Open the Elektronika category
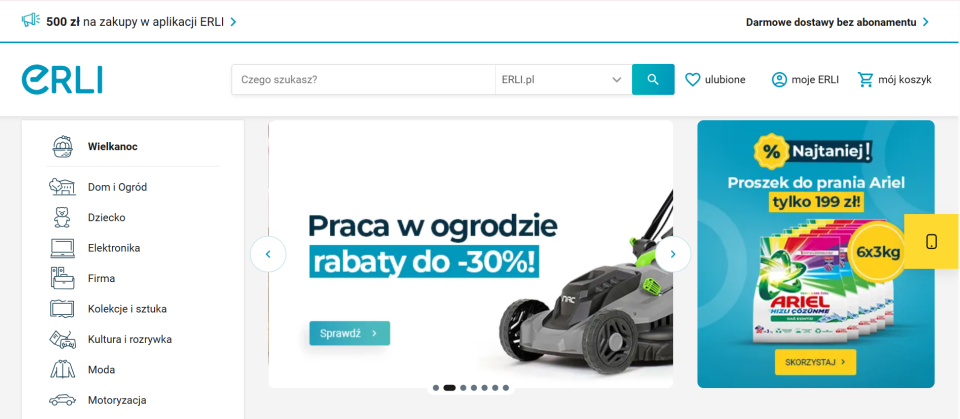Screen dimensions: 960x419 click(114, 248)
